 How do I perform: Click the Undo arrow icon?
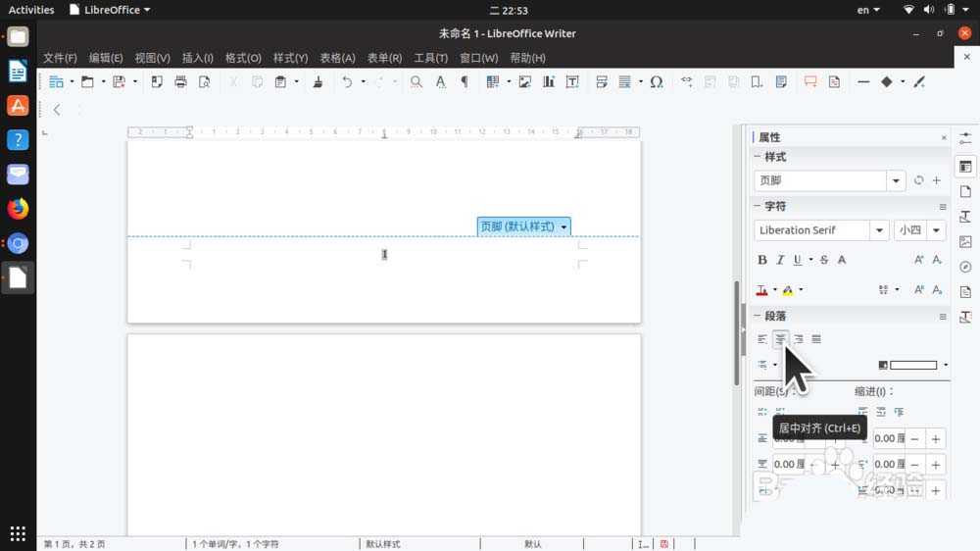347,82
